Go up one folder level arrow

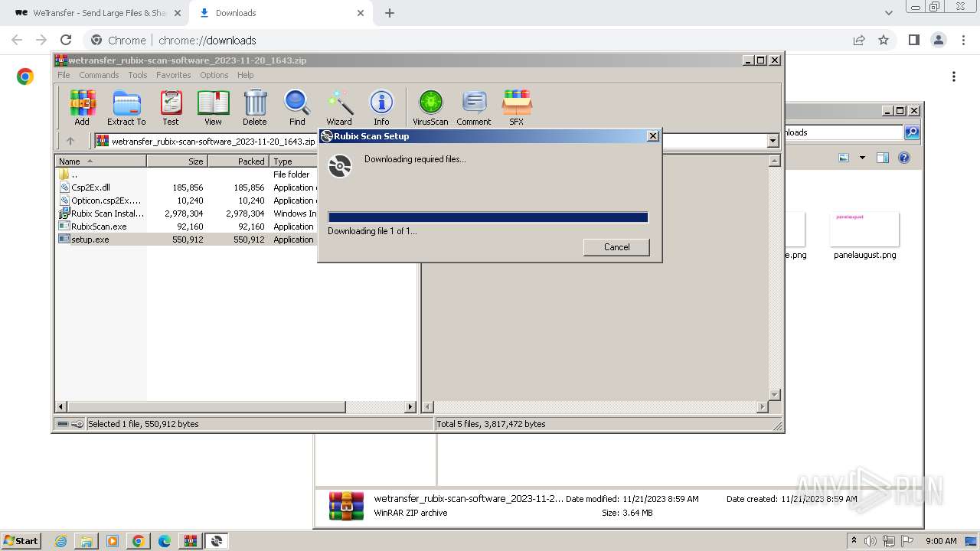click(70, 141)
